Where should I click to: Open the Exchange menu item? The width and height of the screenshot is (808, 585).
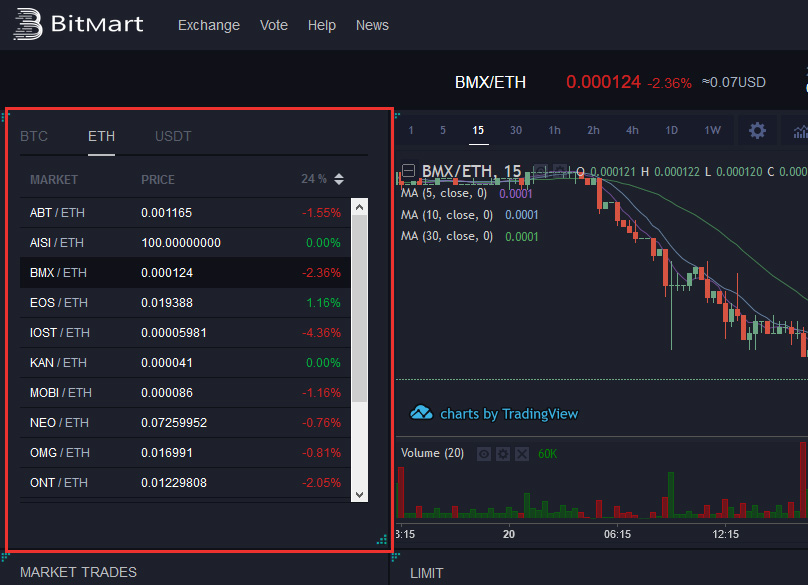(x=209, y=25)
